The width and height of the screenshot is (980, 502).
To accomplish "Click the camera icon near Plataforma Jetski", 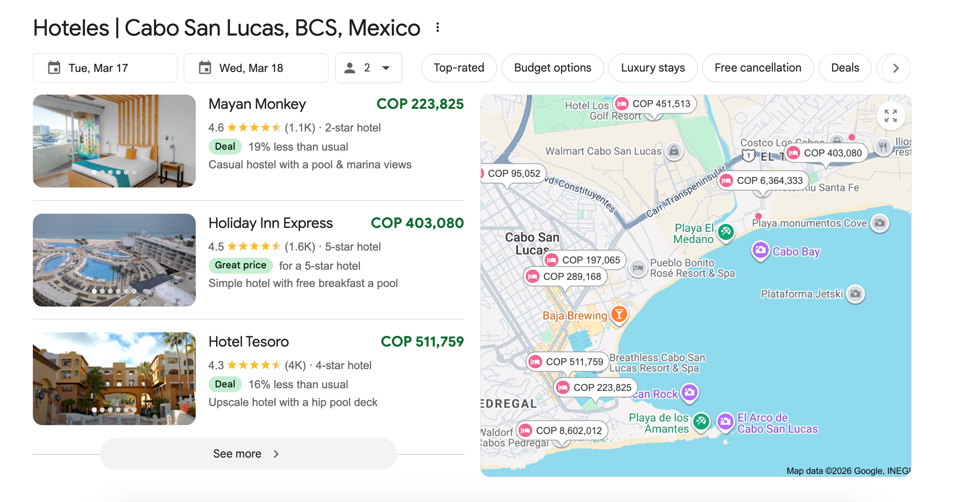I will tap(856, 294).
